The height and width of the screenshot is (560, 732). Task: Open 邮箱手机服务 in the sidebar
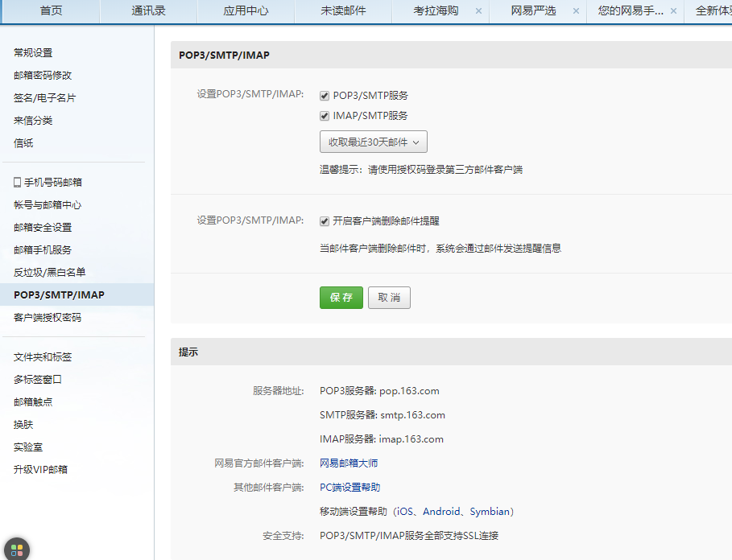click(x=43, y=250)
